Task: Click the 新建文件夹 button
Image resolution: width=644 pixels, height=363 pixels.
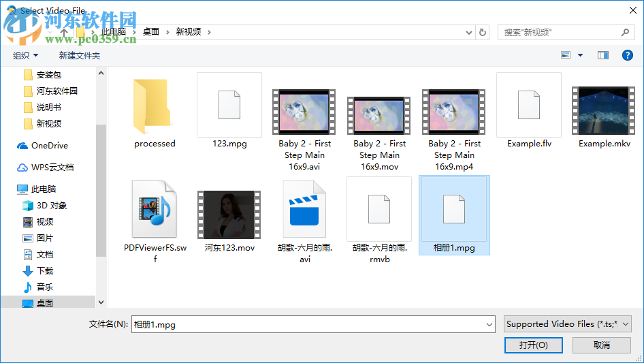Action: point(79,55)
